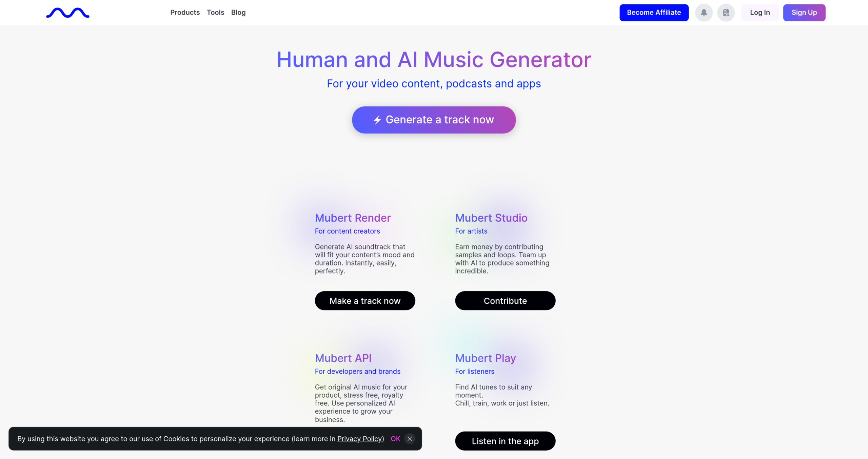The width and height of the screenshot is (868, 459).
Task: Click the Mubert Render heading
Action: click(353, 218)
